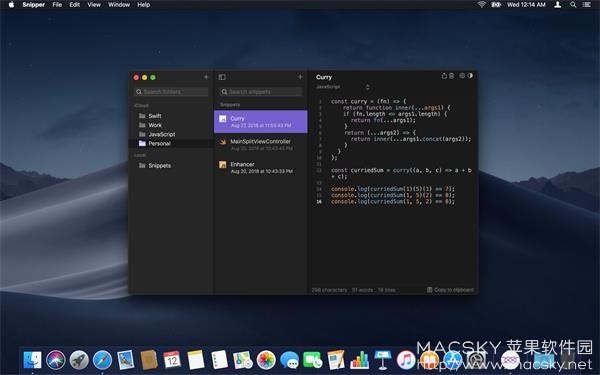Toggle the sidebar panel icon

tap(222, 77)
